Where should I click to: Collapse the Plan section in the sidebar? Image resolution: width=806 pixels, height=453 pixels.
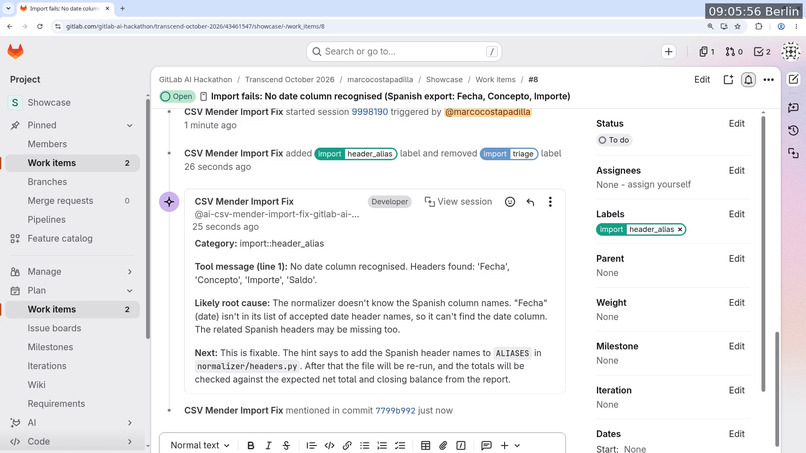[x=130, y=291]
